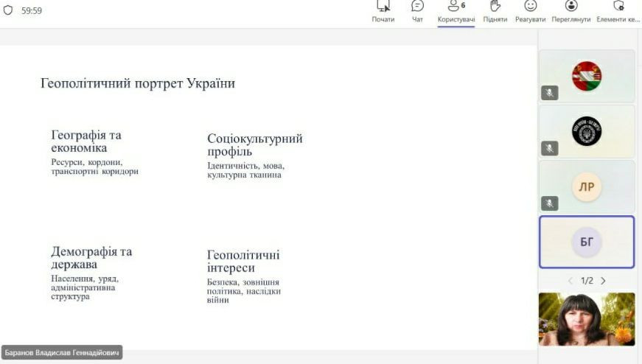Click the Демографія та держава heading
This screenshot has width=642, height=364.
(91, 258)
